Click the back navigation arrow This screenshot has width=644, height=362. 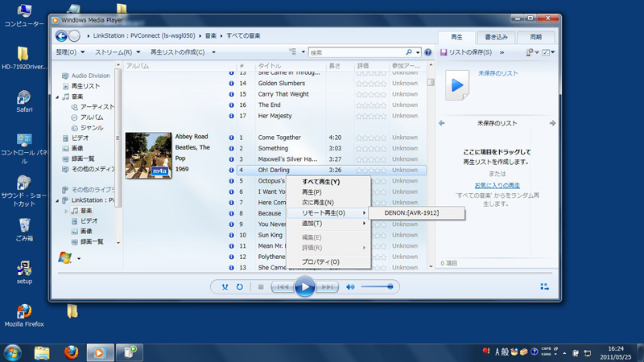[61, 36]
